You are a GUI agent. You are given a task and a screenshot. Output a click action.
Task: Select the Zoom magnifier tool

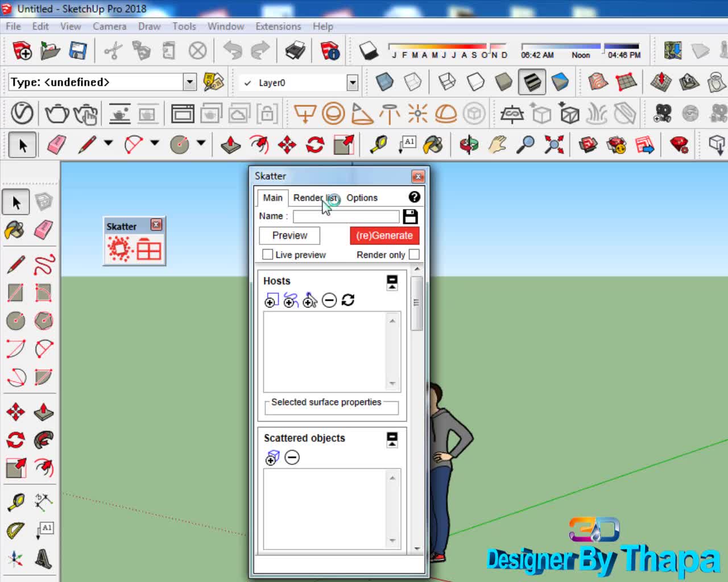(x=526, y=144)
